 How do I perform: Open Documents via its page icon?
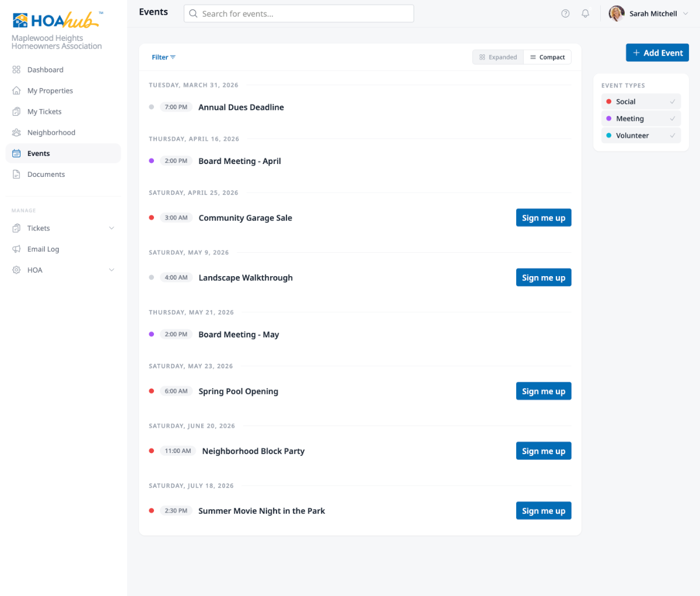click(x=16, y=174)
